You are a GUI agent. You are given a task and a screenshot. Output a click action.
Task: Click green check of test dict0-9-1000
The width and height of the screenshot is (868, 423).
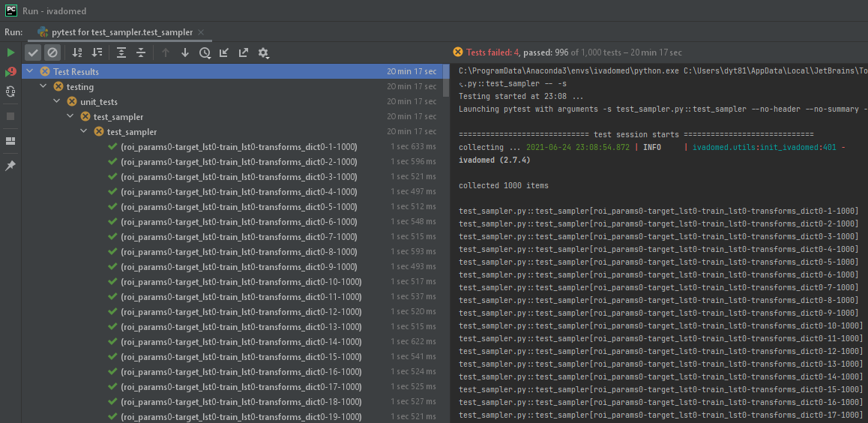[x=112, y=266]
